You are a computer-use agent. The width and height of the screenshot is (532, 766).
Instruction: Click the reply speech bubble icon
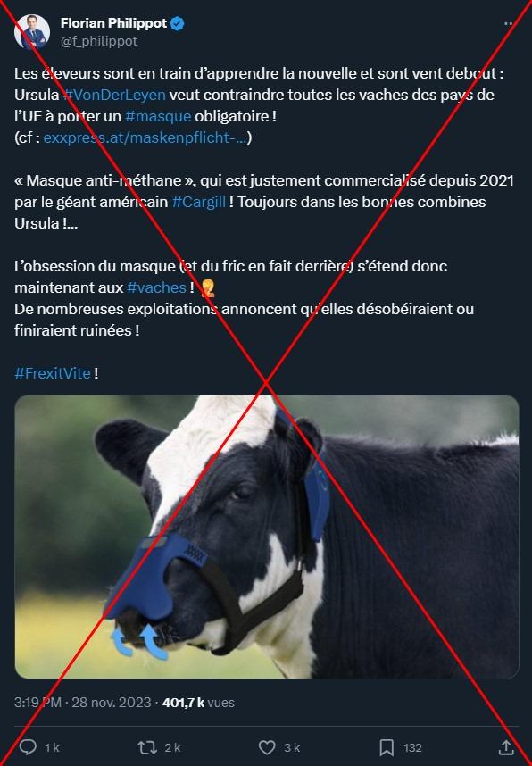(28, 747)
